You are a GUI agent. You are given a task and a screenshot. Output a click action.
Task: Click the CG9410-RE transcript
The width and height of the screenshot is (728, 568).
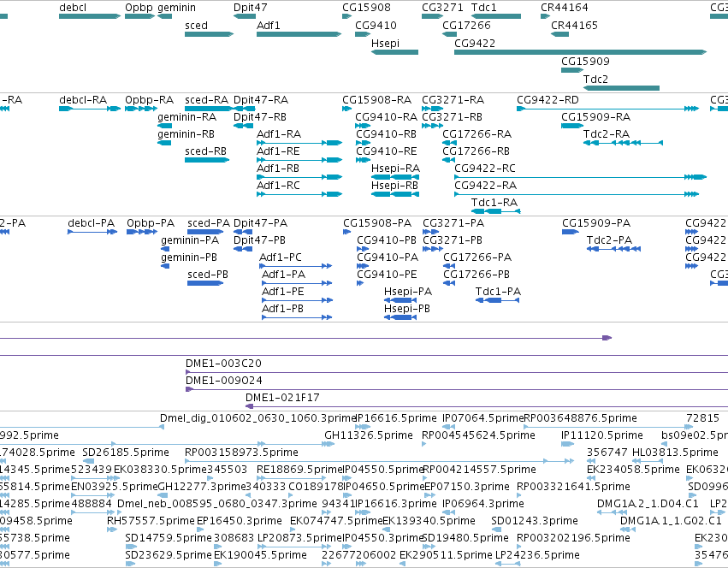tap(363, 160)
